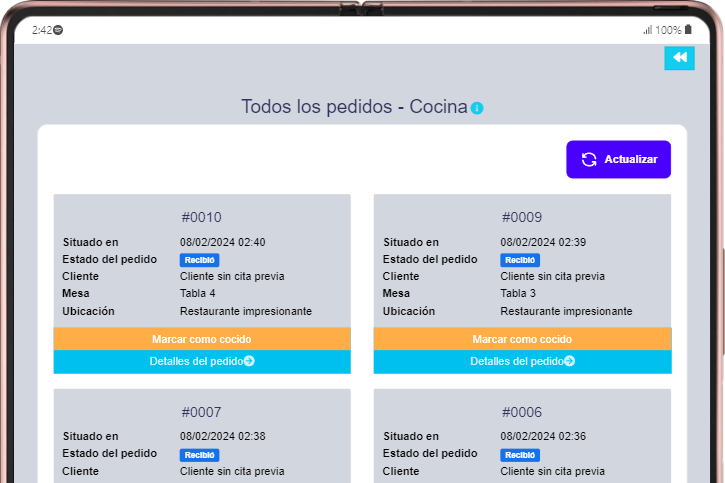
Task: Click the Recibió badge on order #0007
Action: click(199, 455)
